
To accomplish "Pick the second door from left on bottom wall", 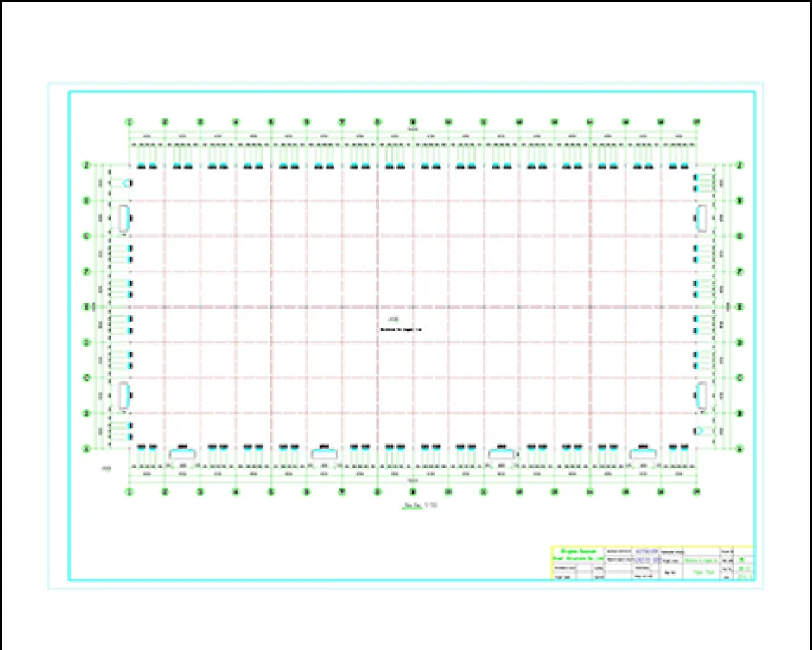I will (x=324, y=452).
